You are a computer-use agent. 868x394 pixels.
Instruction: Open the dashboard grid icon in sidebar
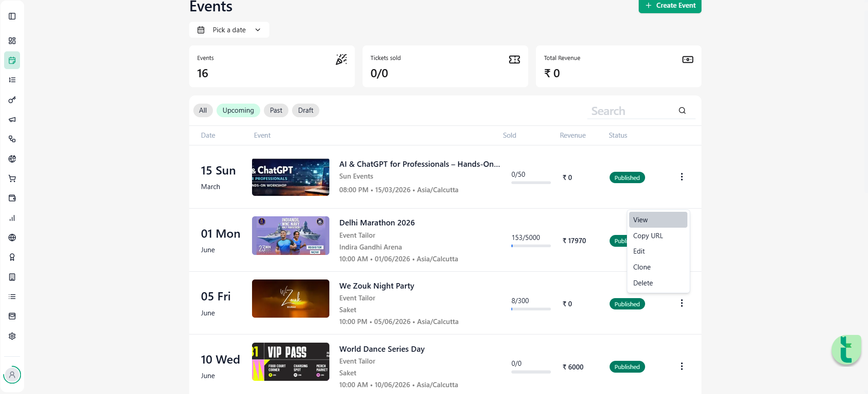[12, 41]
